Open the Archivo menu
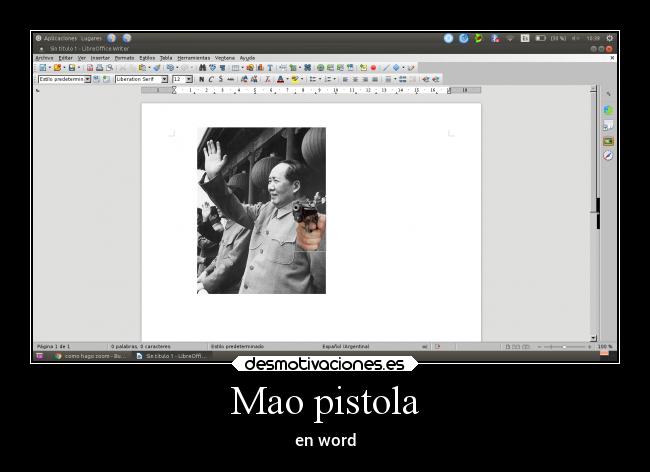The width and height of the screenshot is (650, 472). 44,58
